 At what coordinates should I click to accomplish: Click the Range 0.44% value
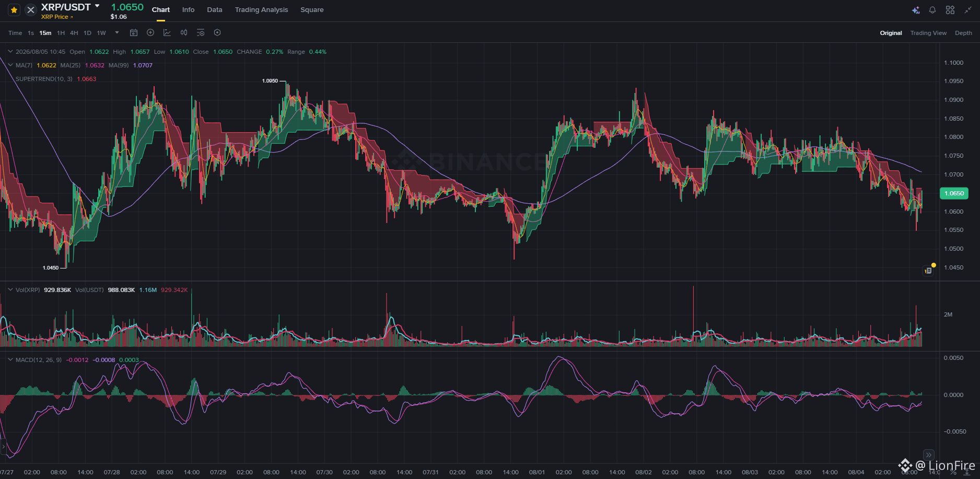pos(318,52)
